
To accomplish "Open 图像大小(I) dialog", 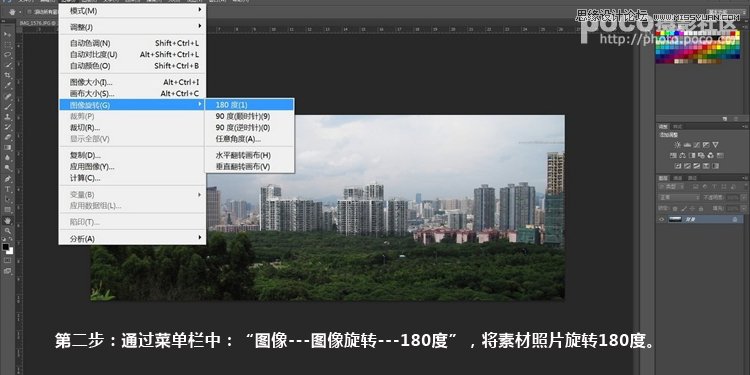I will (132, 82).
